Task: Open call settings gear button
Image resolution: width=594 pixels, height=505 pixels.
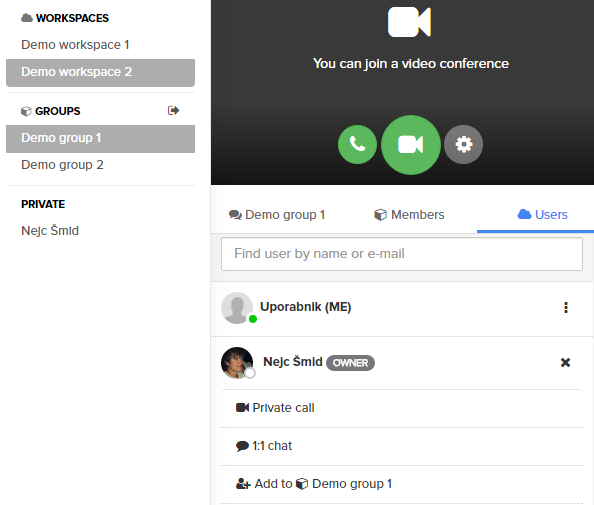Action: point(463,144)
